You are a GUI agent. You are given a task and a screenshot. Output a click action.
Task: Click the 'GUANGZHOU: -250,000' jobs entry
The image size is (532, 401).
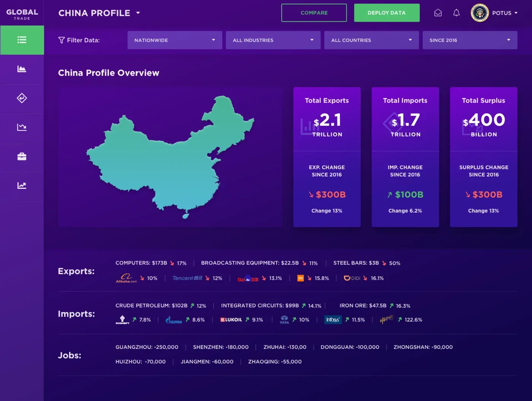[147, 347]
